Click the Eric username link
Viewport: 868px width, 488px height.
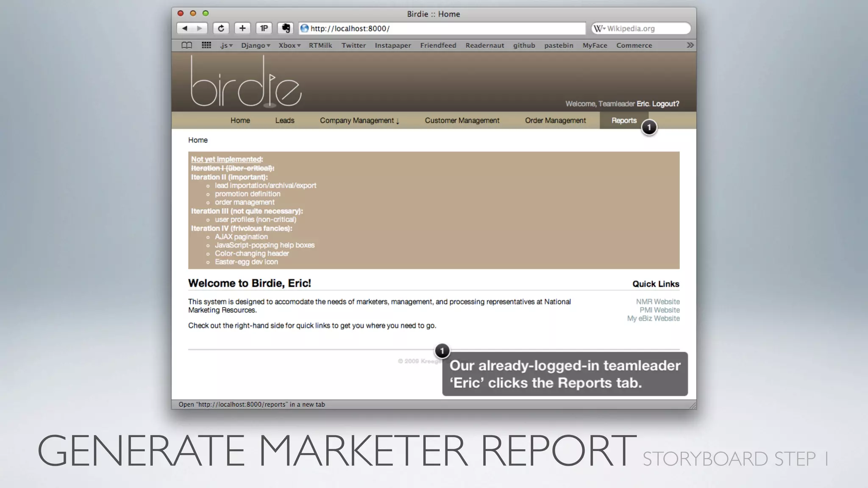point(643,104)
